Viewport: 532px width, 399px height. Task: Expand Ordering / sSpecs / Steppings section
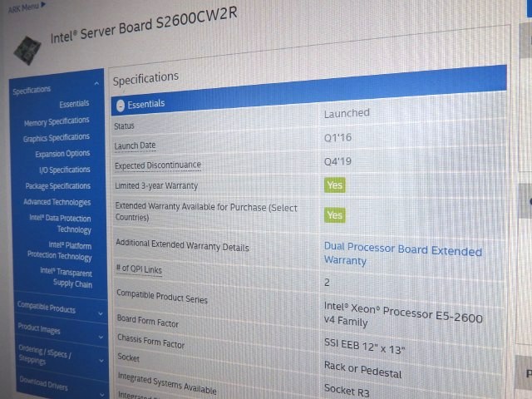pos(45,354)
